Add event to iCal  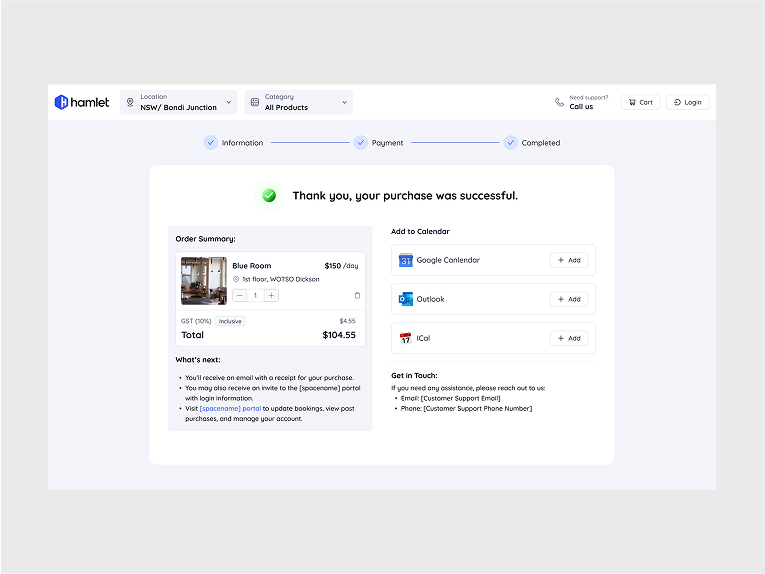click(569, 338)
